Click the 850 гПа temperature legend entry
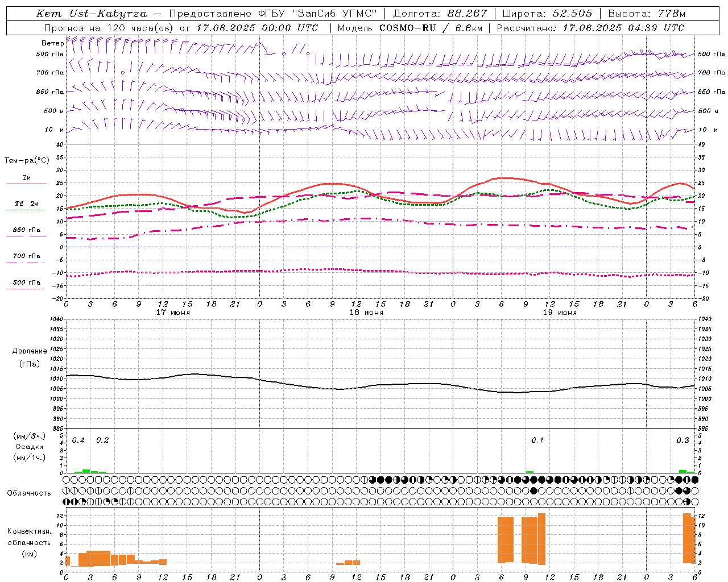Screen dimensions: 728x582 (26, 230)
